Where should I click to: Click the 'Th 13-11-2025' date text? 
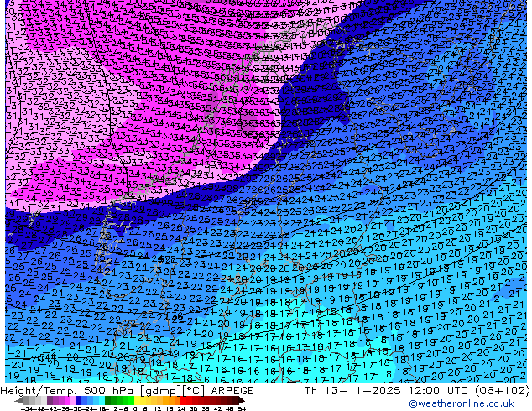point(352,391)
